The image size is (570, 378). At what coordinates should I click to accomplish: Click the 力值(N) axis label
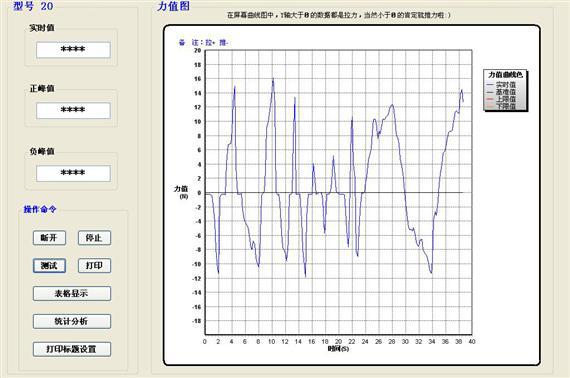pos(181,192)
